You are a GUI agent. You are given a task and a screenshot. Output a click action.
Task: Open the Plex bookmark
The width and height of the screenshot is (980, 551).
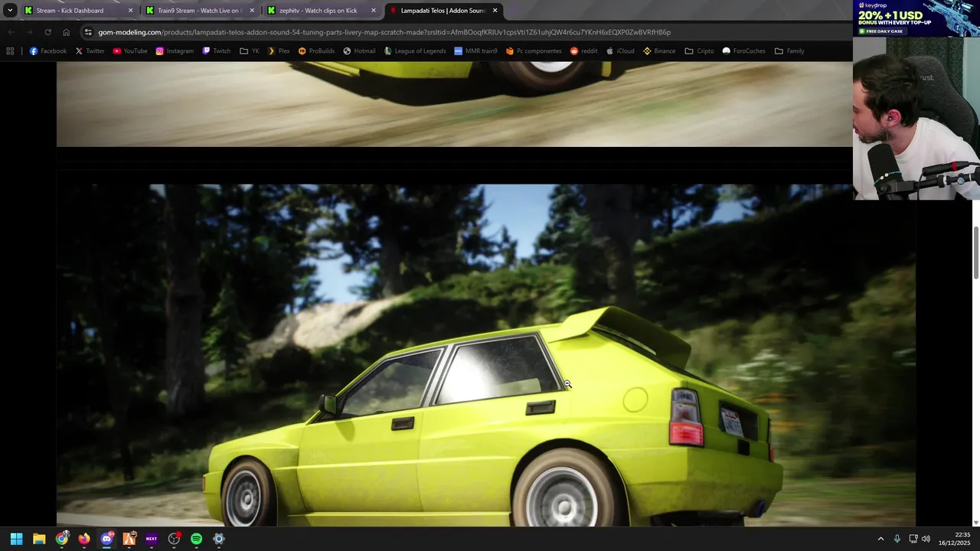pos(279,51)
